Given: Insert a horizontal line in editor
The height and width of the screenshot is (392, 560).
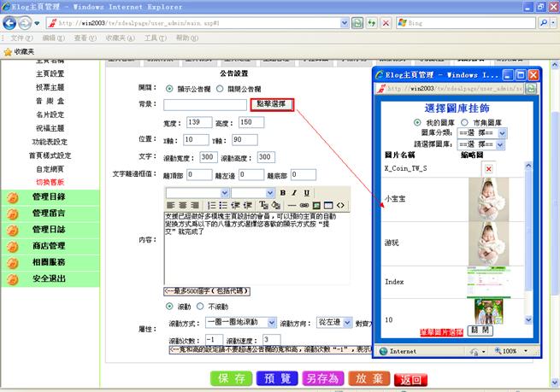Looking at the screenshot, I should [x=292, y=206].
